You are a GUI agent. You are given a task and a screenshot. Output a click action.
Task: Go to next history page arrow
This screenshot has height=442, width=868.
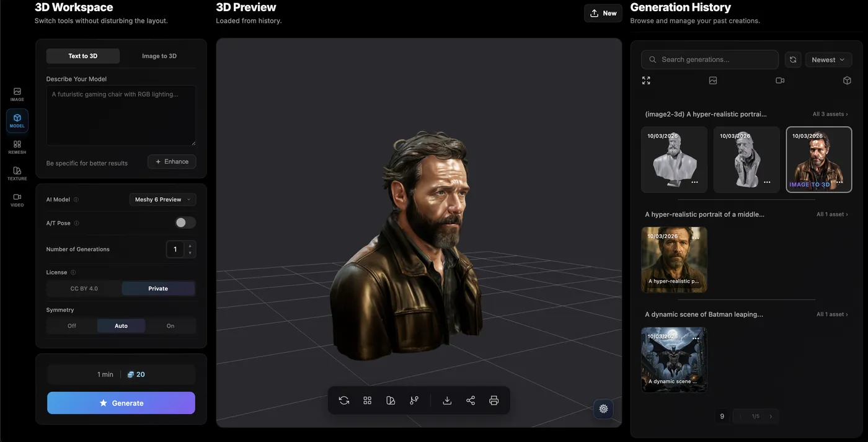coord(771,417)
